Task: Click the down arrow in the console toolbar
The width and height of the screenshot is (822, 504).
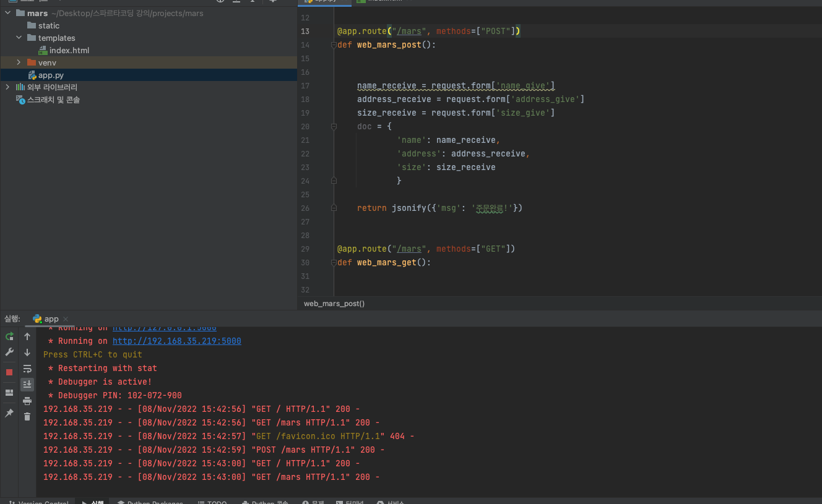Action: [27, 352]
